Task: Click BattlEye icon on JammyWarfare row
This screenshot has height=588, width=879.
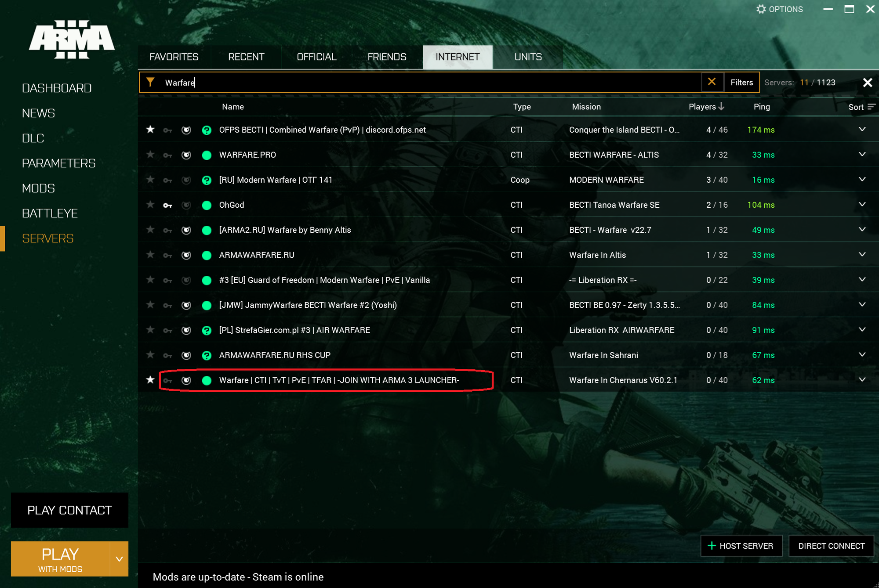Action: click(186, 305)
